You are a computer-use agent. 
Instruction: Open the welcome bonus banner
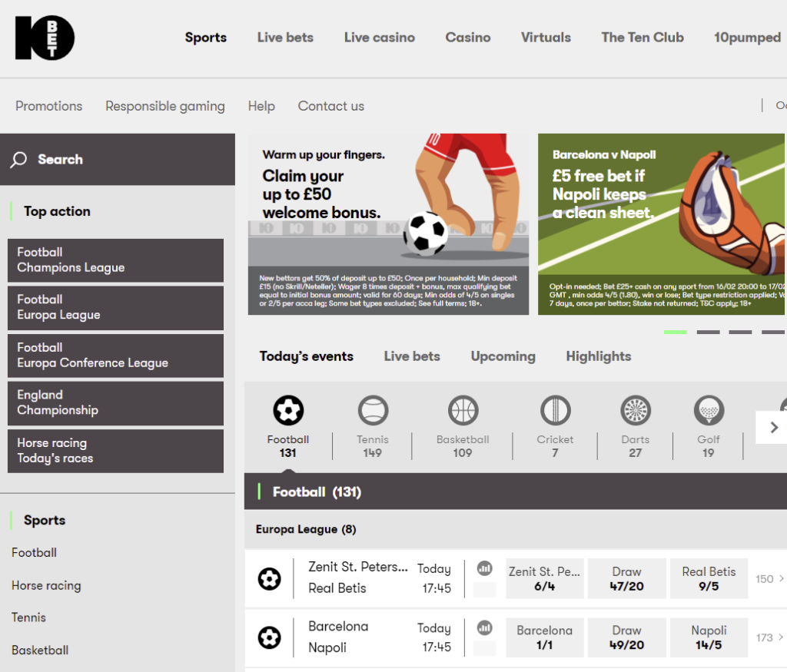[388, 224]
